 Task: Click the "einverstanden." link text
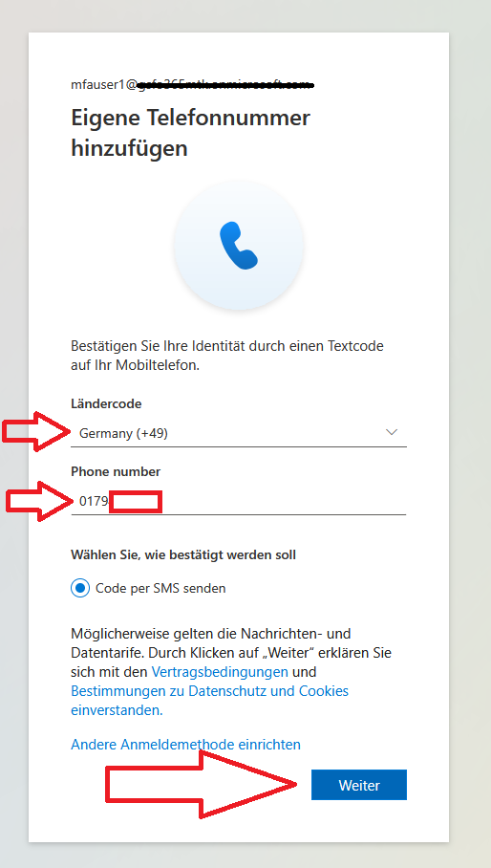(x=117, y=710)
